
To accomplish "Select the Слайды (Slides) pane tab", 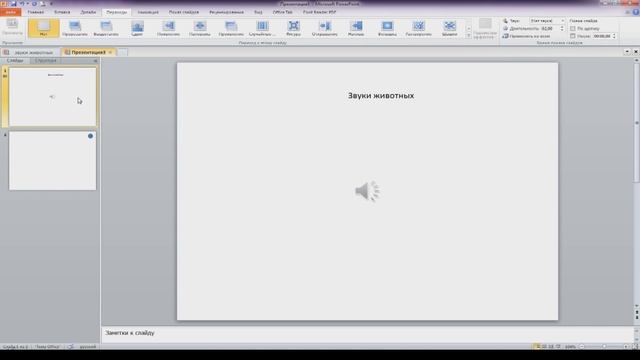I will [15, 60].
